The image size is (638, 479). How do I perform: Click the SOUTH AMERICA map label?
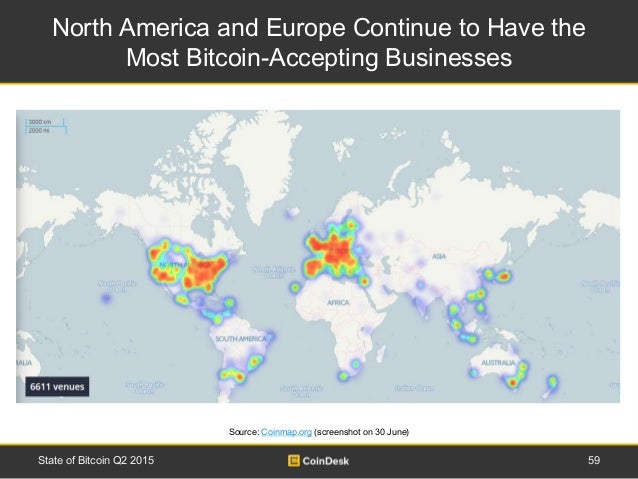pos(241,339)
